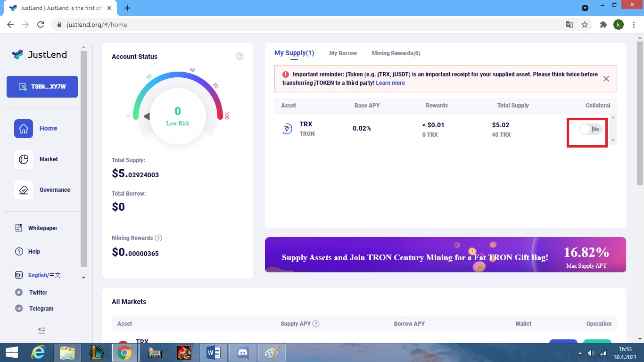Click the supply list scroll up arrow
644x362 pixels.
(613, 117)
